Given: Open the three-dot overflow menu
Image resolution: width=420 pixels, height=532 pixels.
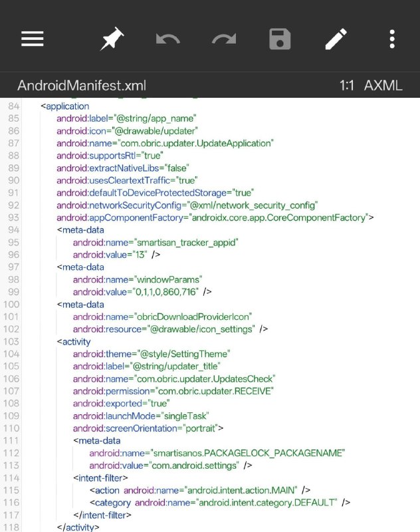Looking at the screenshot, I should click(392, 39).
